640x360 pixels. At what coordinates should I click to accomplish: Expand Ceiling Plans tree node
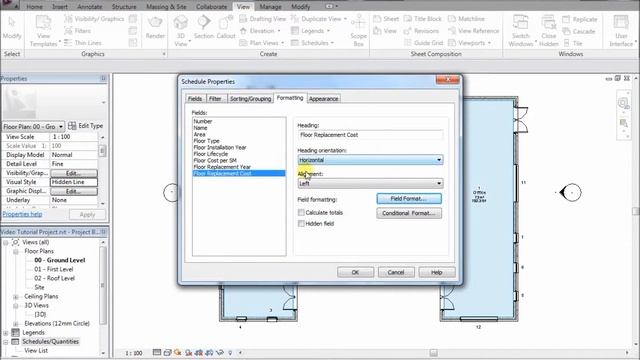click(16, 297)
